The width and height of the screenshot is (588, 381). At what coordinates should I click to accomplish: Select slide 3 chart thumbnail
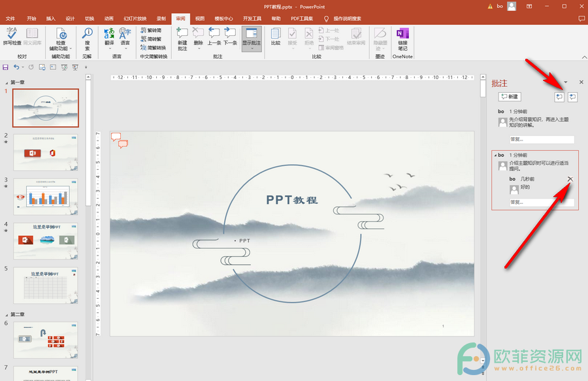46,197
